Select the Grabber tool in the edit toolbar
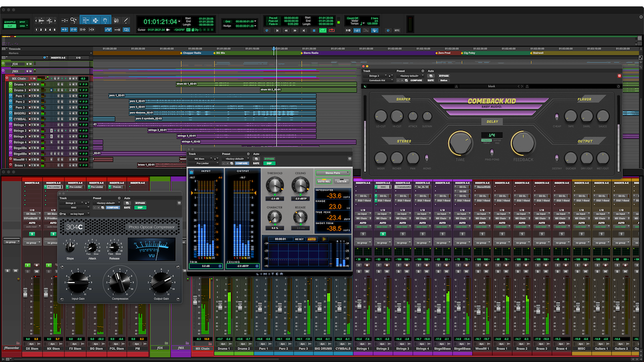This screenshot has width=644, height=362. coord(105,20)
